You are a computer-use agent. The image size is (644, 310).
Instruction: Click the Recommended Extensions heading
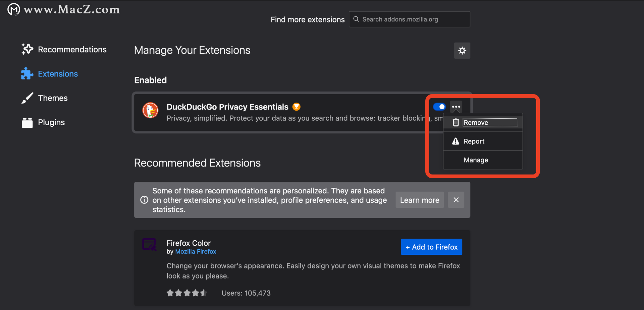pyautogui.click(x=197, y=163)
